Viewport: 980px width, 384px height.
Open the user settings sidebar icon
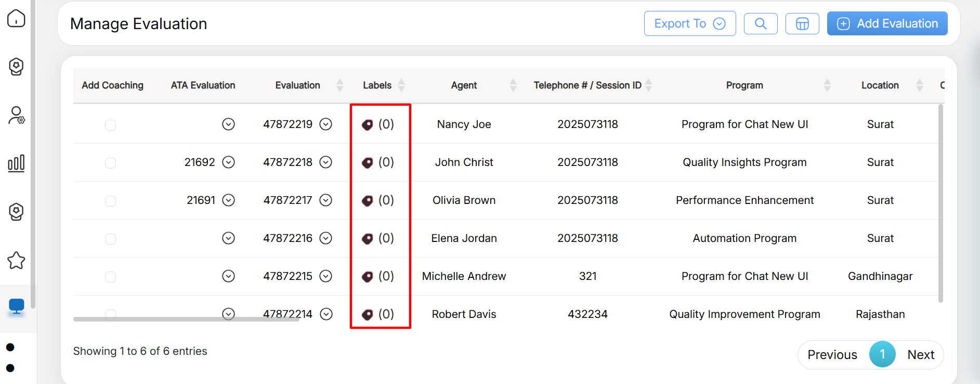[16, 115]
